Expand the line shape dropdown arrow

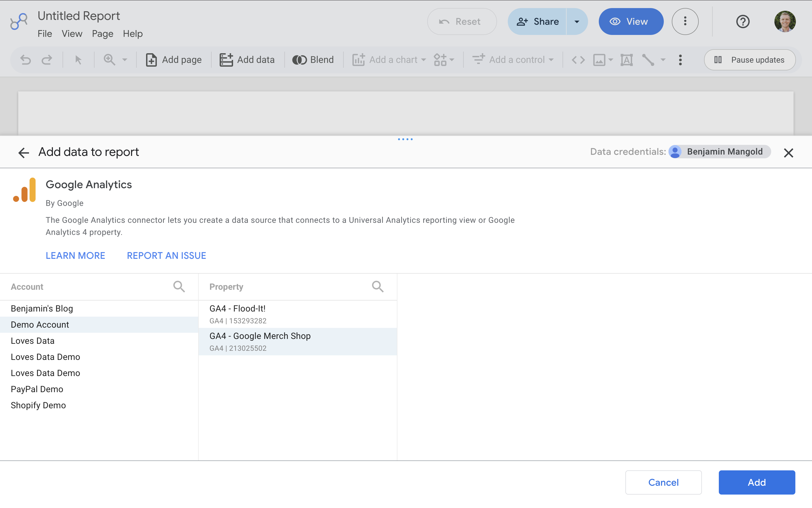[663, 60]
